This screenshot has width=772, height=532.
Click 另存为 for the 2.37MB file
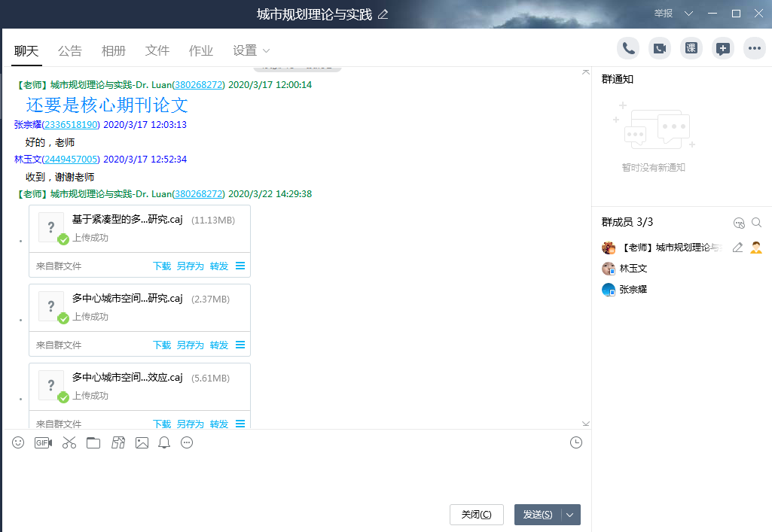(x=190, y=345)
